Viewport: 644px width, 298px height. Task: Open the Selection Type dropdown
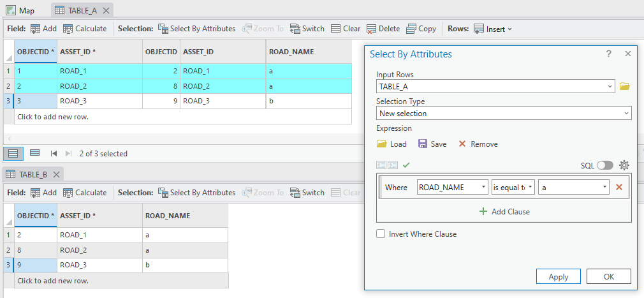pos(504,114)
